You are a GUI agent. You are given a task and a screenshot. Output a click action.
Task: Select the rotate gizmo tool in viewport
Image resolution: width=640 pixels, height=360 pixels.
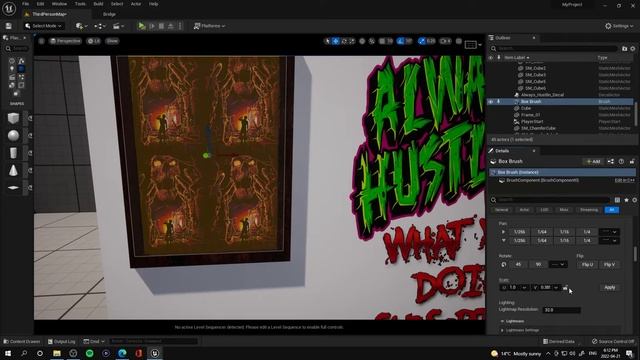tap(344, 41)
